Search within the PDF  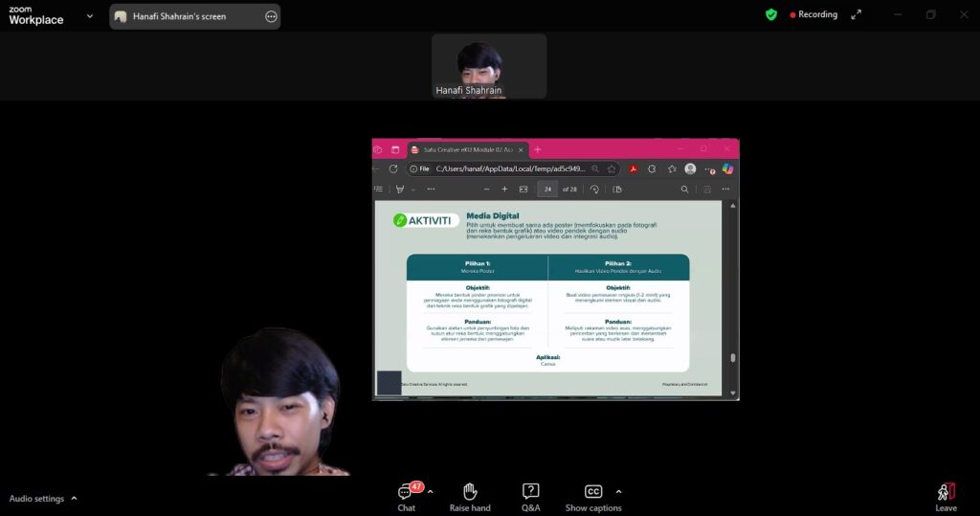684,189
